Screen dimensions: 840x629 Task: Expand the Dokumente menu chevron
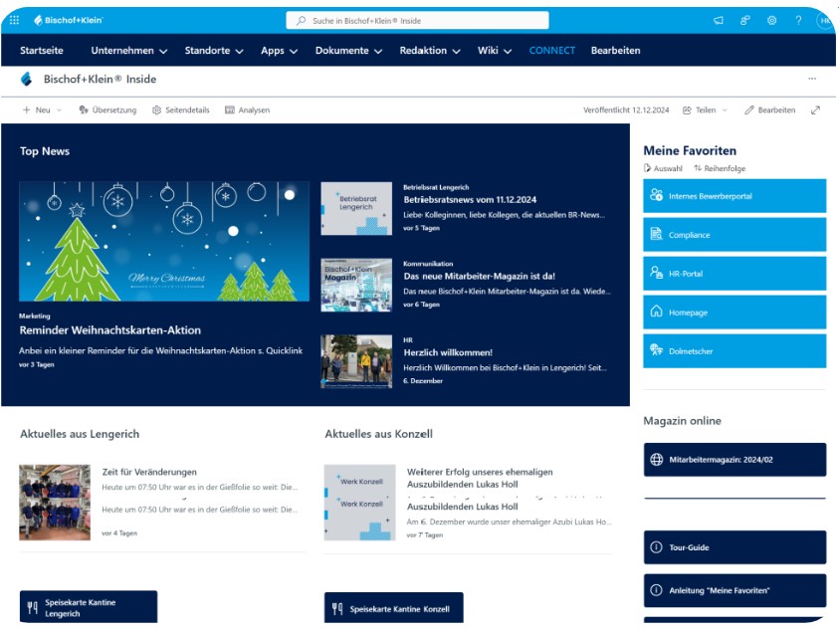click(x=378, y=52)
